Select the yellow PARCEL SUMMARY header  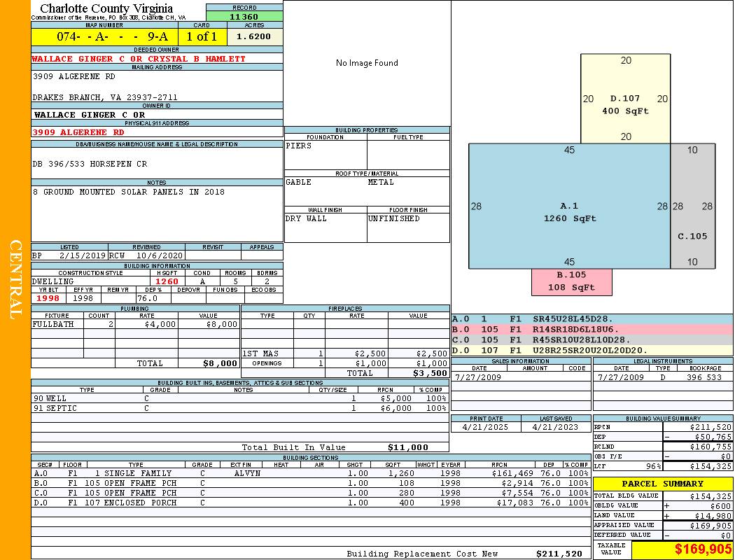point(663,484)
